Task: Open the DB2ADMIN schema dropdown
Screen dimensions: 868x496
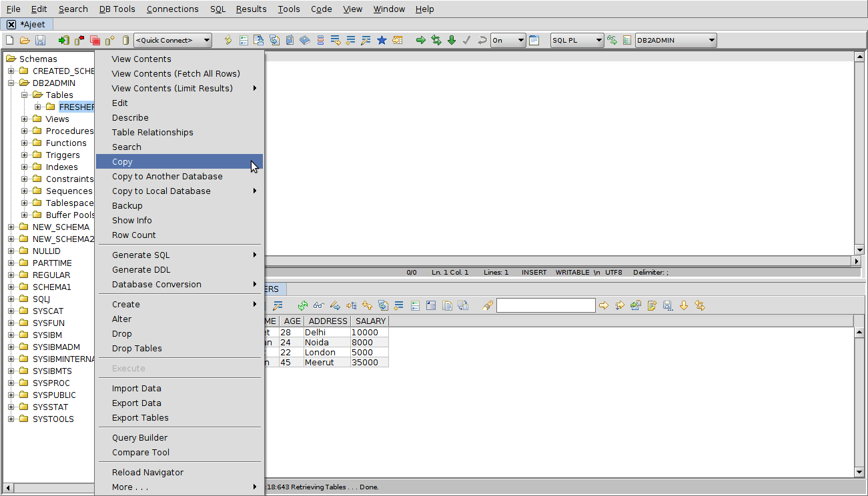Action: pyautogui.click(x=675, y=41)
